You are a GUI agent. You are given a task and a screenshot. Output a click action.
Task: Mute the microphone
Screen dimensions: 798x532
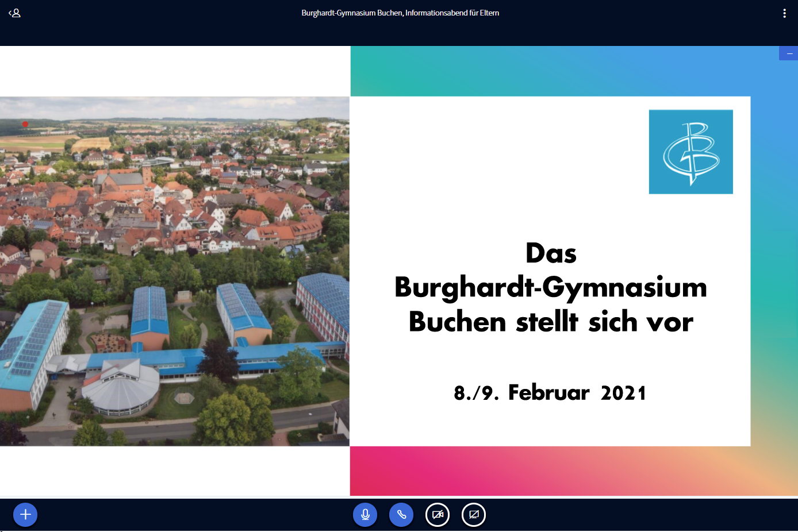click(365, 515)
